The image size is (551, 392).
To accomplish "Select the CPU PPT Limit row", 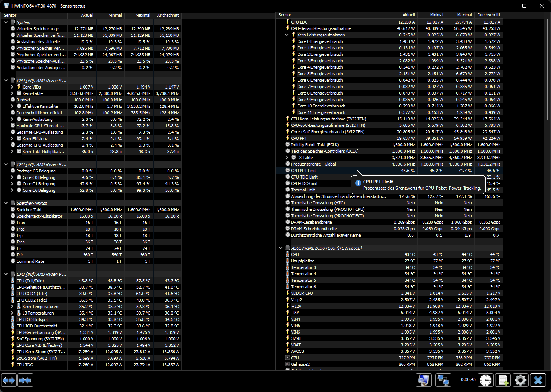I will point(389,171).
